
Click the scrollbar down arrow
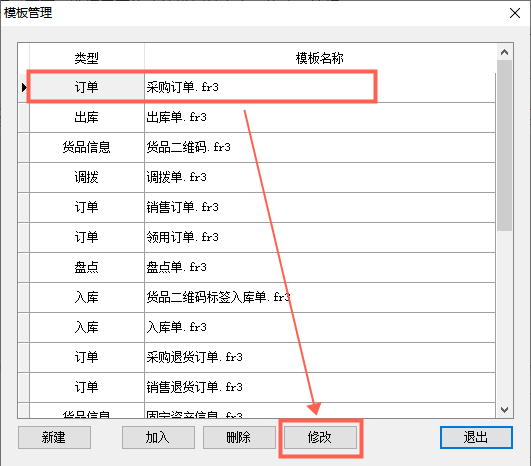504,410
